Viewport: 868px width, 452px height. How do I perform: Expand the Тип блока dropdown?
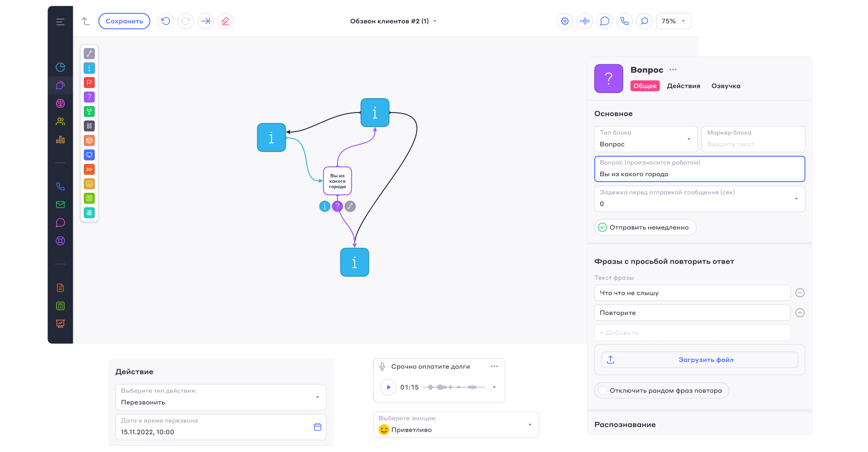coord(646,139)
